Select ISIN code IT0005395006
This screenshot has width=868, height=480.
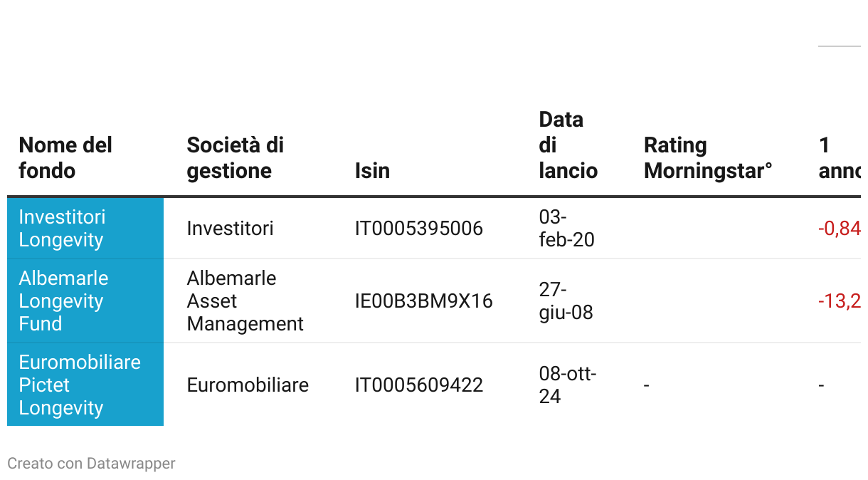click(x=418, y=229)
